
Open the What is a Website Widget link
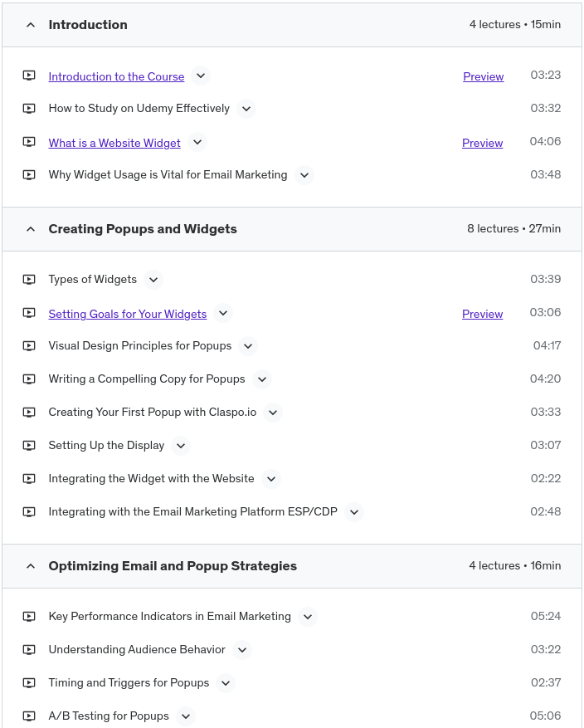[x=114, y=143]
